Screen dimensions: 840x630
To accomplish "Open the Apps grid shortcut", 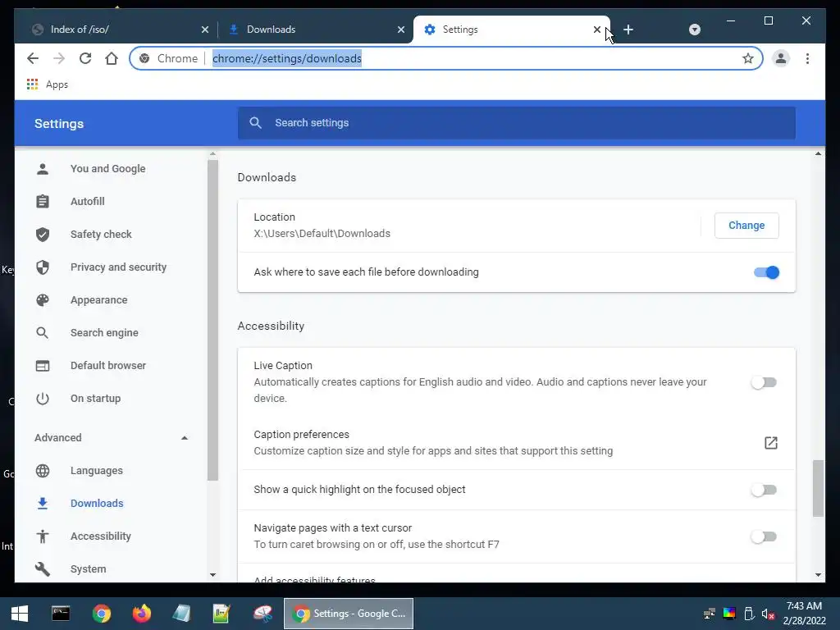I will 47,84.
